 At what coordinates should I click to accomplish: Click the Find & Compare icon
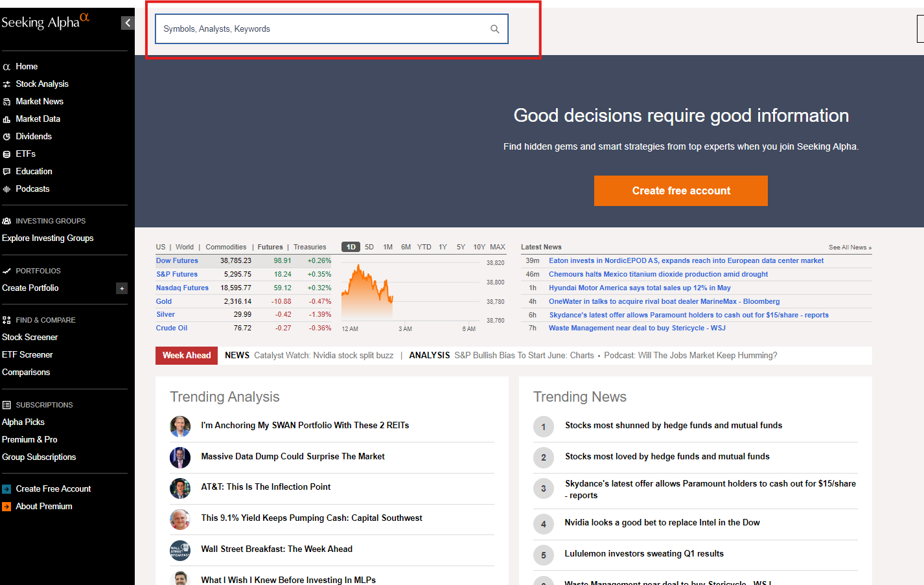[x=7, y=320]
